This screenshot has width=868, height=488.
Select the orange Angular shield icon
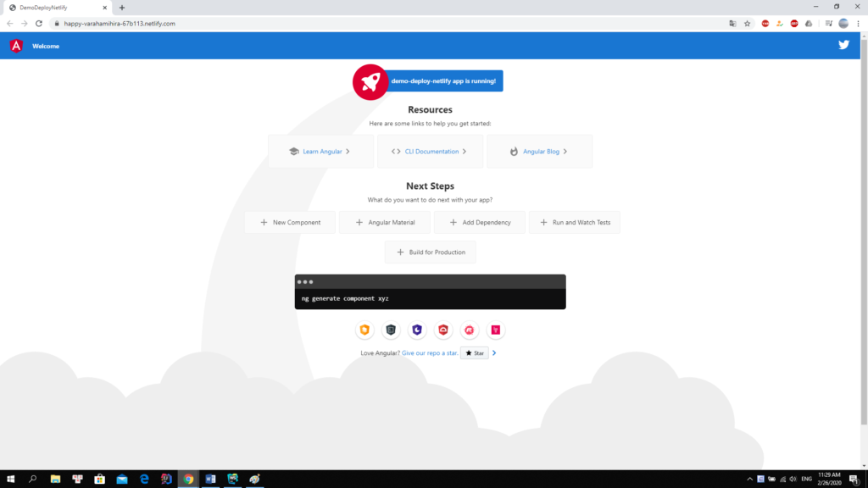364,330
